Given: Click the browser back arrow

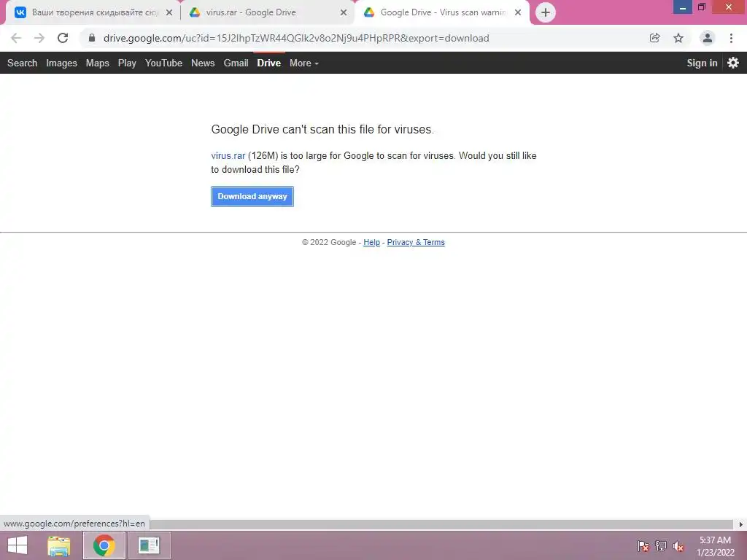Looking at the screenshot, I should click(x=16, y=38).
